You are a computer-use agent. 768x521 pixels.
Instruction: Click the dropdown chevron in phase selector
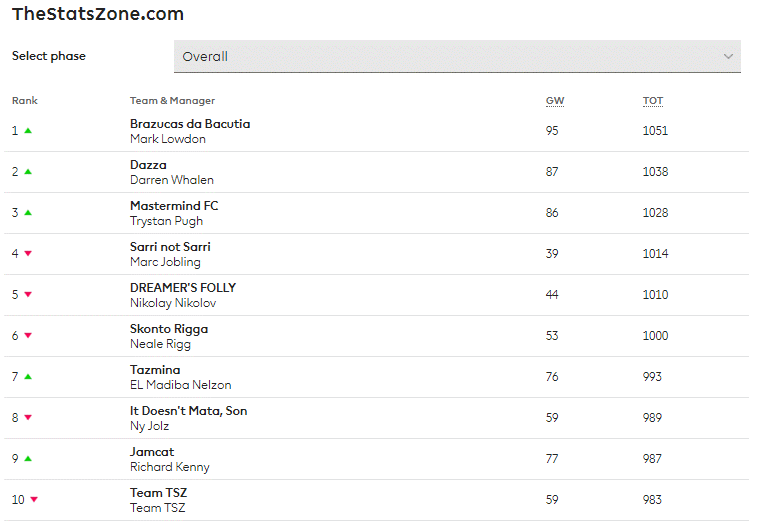[x=728, y=56]
